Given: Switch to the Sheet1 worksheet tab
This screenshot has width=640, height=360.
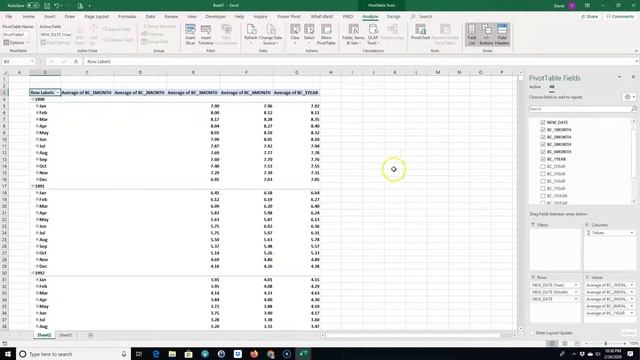Looking at the screenshot, I should 66,335.
